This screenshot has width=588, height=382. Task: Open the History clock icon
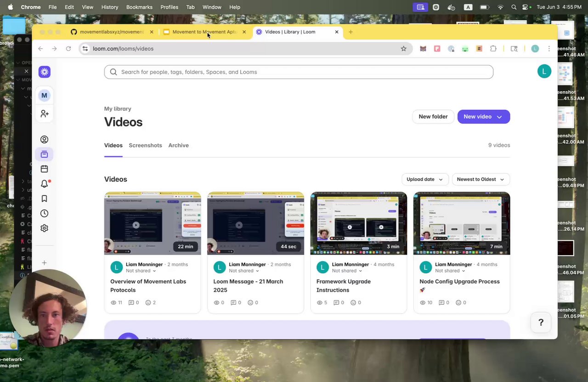44,213
